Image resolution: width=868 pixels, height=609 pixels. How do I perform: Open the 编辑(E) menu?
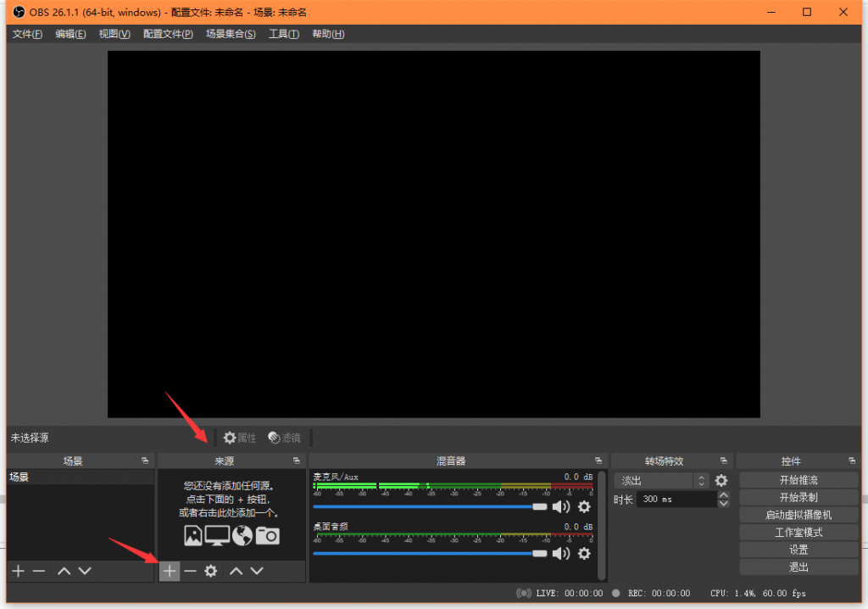coord(71,34)
